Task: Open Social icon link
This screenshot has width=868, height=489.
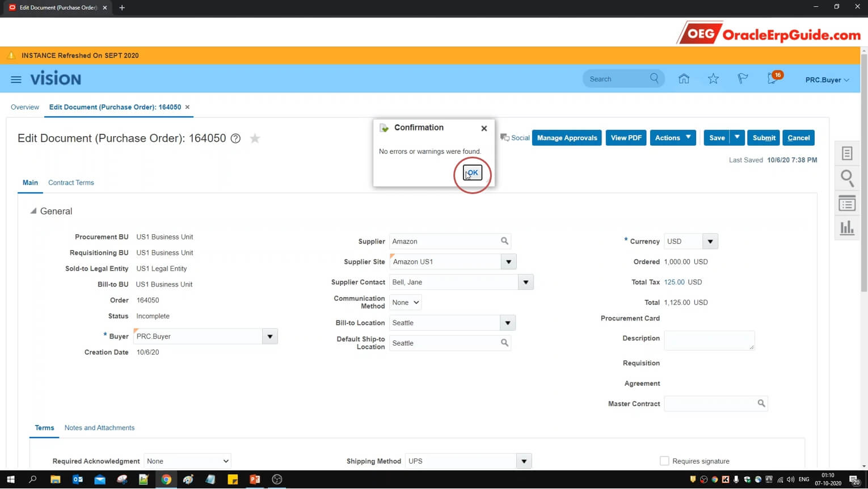Action: [x=515, y=138]
